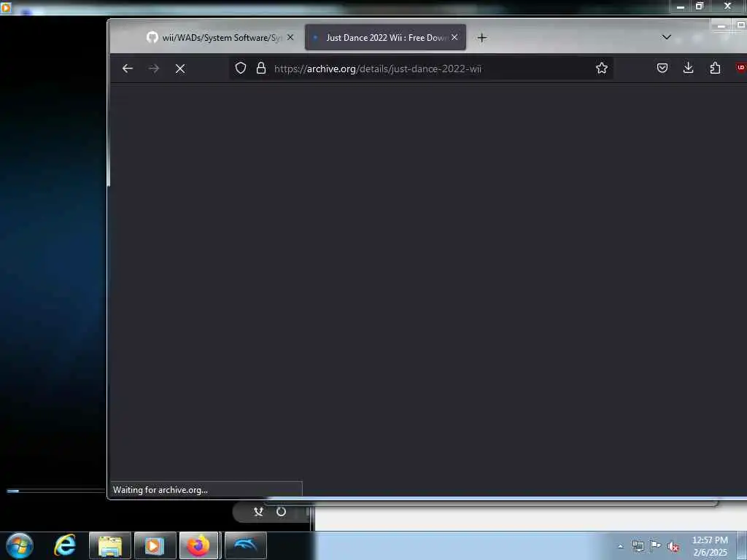
Task: Toggle repeat in media player controls
Action: click(281, 512)
